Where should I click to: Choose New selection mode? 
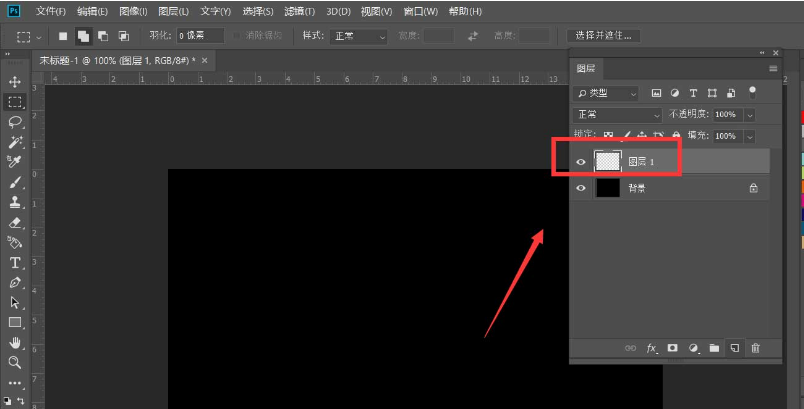[x=63, y=36]
